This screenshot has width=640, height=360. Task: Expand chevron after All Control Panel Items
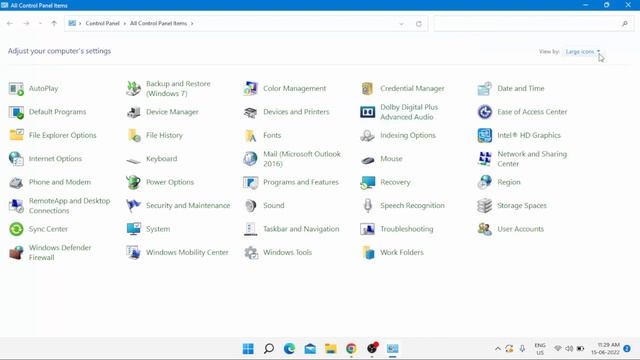[x=192, y=24]
